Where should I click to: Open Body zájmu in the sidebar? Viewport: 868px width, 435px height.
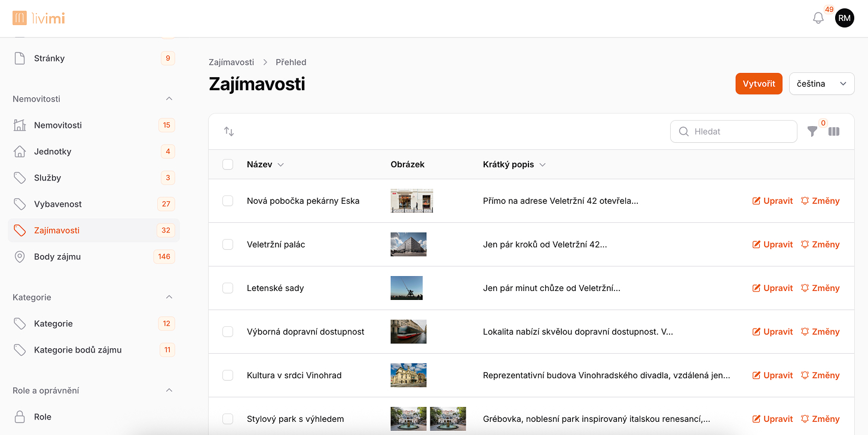(94, 256)
